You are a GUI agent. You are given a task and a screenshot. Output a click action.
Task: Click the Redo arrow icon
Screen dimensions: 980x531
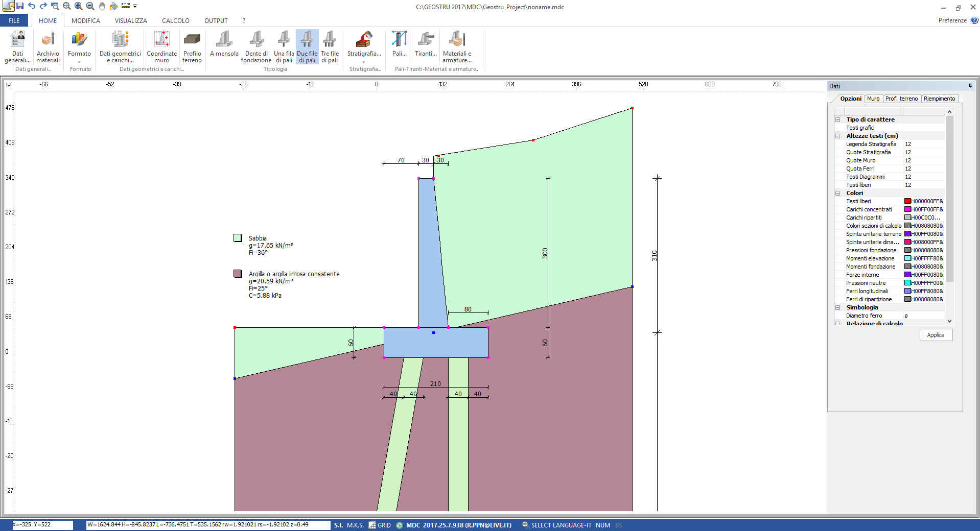coord(43,6)
